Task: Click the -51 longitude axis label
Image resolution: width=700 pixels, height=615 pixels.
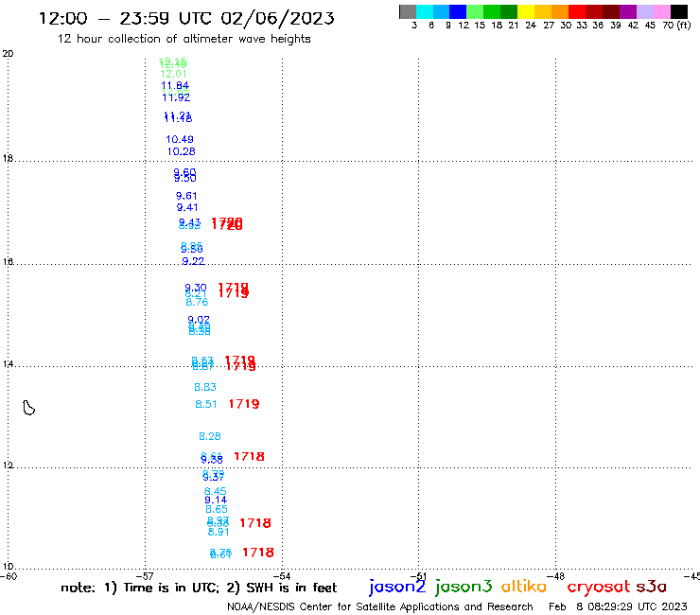Action: click(420, 576)
